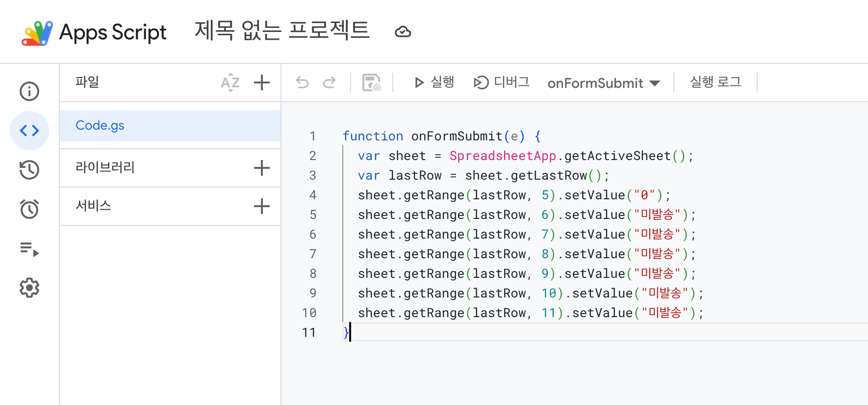868x405 pixels.
Task: Click the save project disk icon
Action: [x=371, y=82]
